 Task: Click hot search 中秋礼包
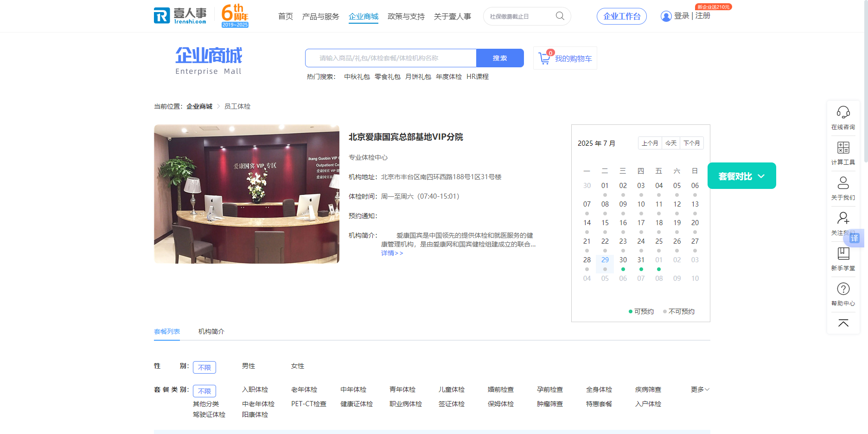tap(357, 77)
